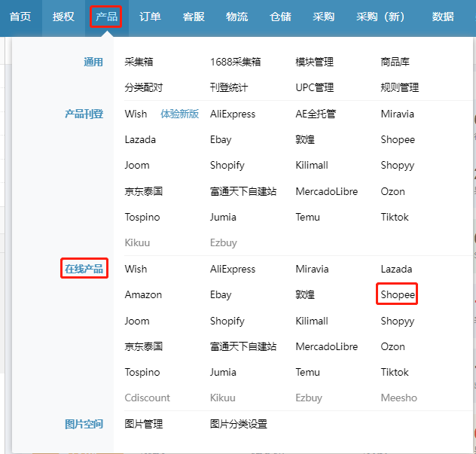Open Wish under 在线产品
This screenshot has width=476, height=454.
[136, 270]
